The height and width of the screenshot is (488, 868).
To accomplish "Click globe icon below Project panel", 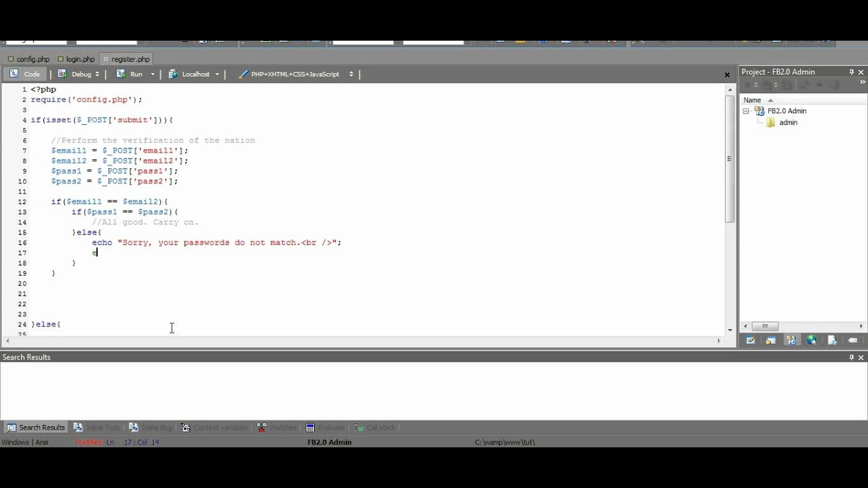I will [x=812, y=340].
